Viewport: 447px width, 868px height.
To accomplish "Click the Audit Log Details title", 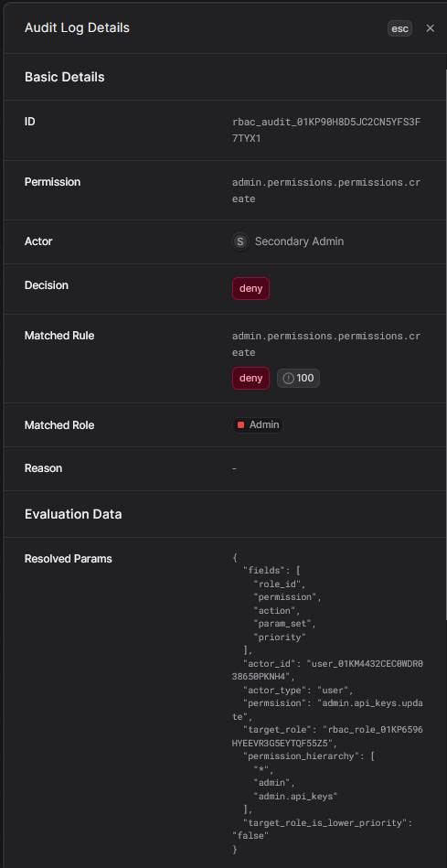I will 77,27.
